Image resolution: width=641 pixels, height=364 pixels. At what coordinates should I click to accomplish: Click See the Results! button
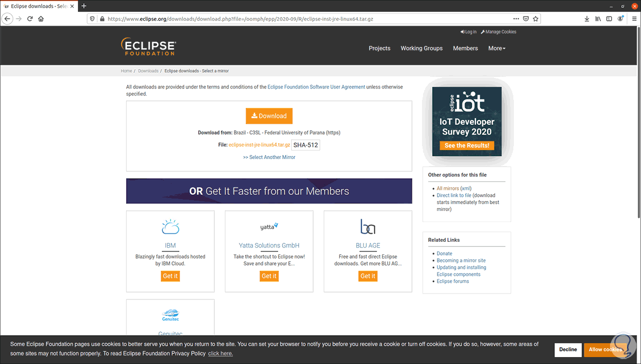[467, 145]
